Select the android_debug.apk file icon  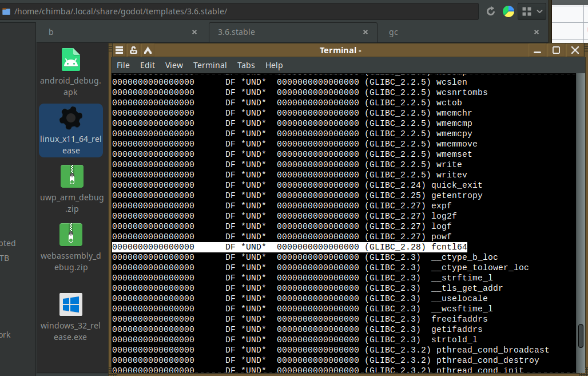pyautogui.click(x=71, y=60)
